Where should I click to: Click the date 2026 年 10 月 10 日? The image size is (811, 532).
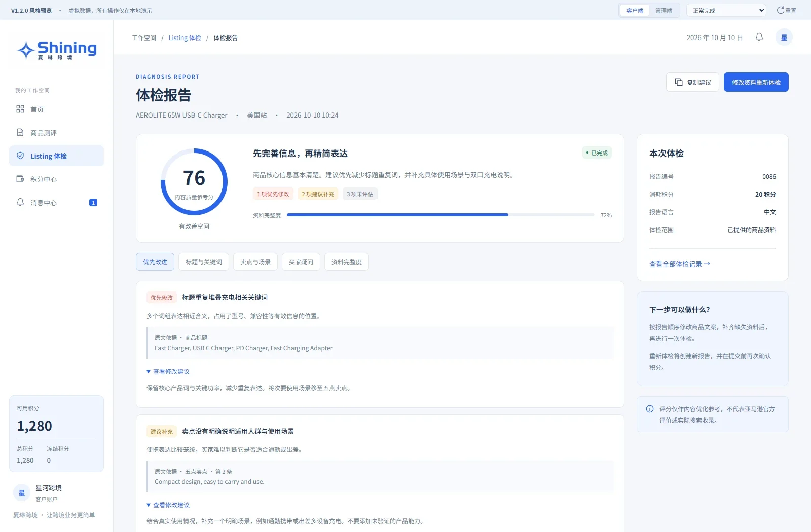pyautogui.click(x=715, y=37)
